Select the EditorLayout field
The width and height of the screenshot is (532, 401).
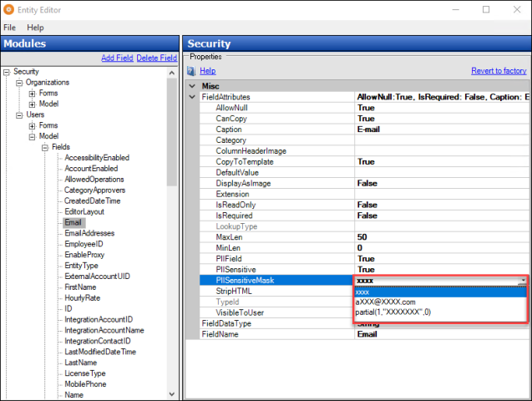(84, 211)
